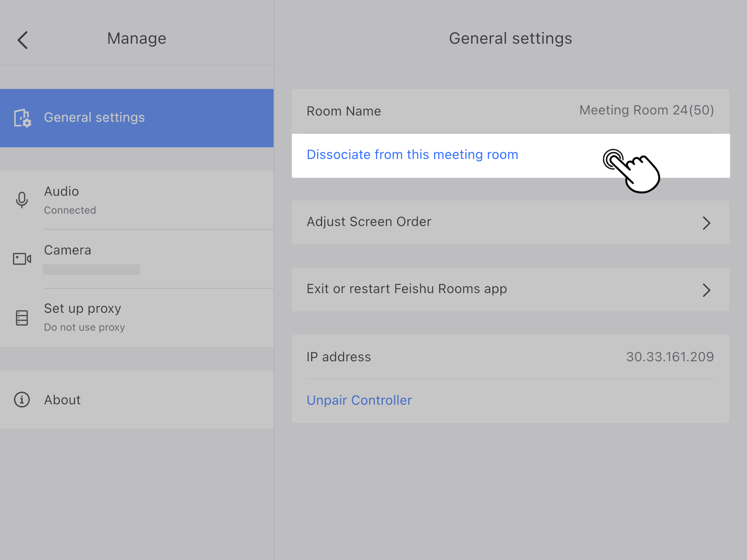Open Exit or restart Feishu Rooms chevron

coord(706,290)
